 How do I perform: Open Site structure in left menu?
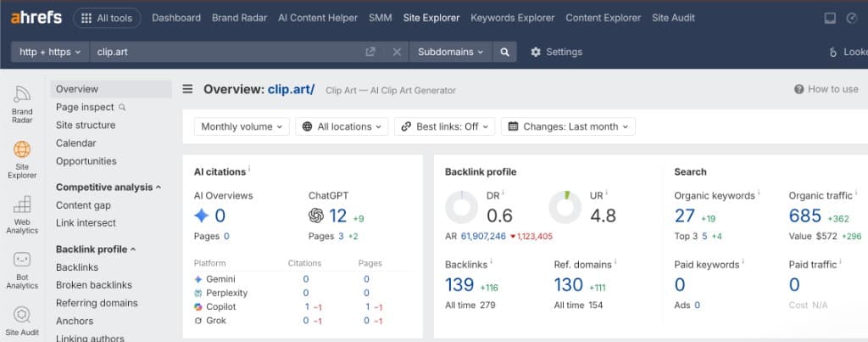[x=86, y=125]
